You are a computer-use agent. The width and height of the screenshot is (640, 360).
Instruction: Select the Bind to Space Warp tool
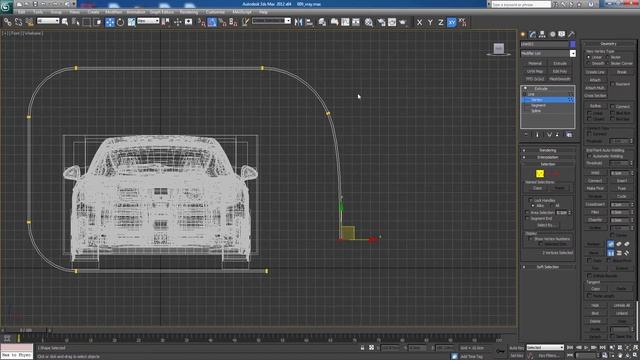[x=29, y=22]
